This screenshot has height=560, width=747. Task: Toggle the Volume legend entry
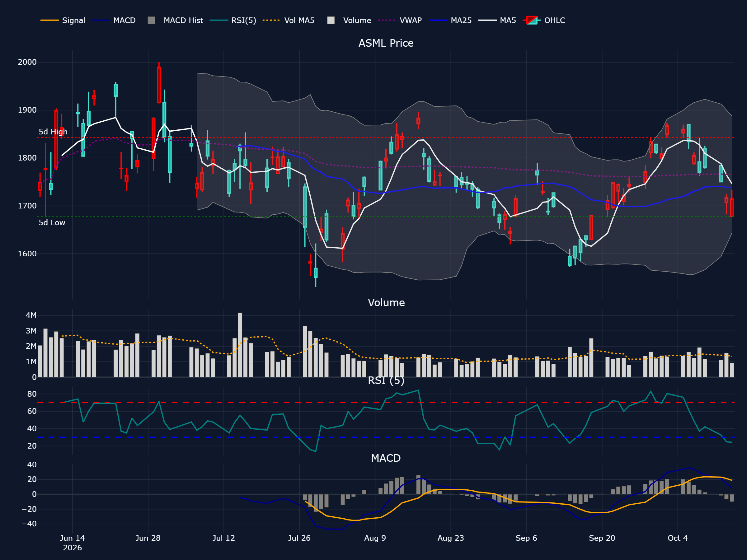pos(349,20)
